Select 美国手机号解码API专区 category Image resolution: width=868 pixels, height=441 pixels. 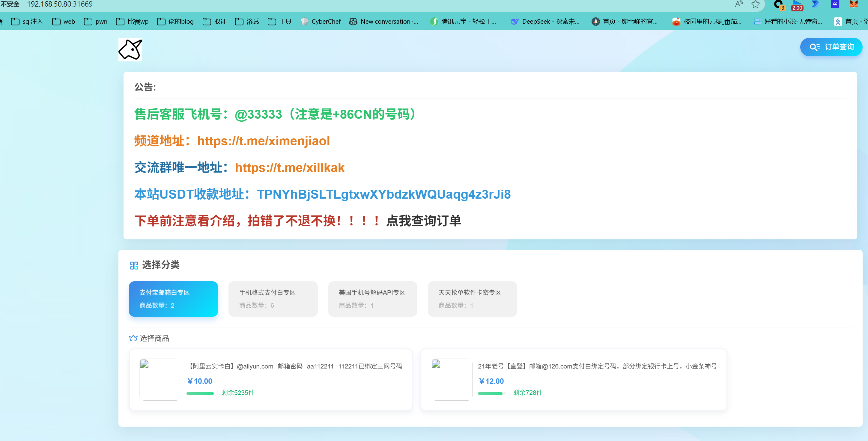372,299
